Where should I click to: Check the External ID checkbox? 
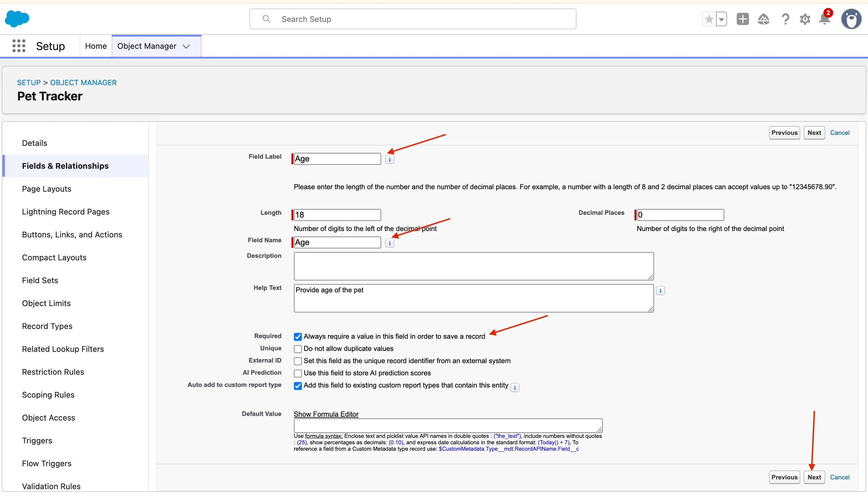(x=298, y=361)
